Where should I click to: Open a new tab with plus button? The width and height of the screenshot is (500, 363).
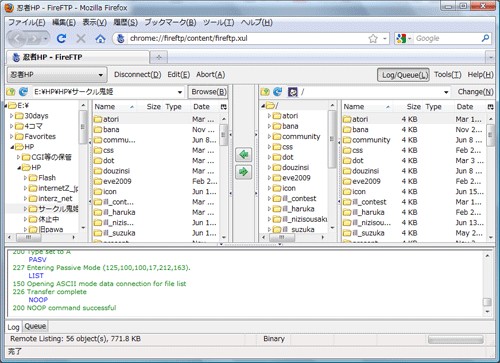(159, 57)
